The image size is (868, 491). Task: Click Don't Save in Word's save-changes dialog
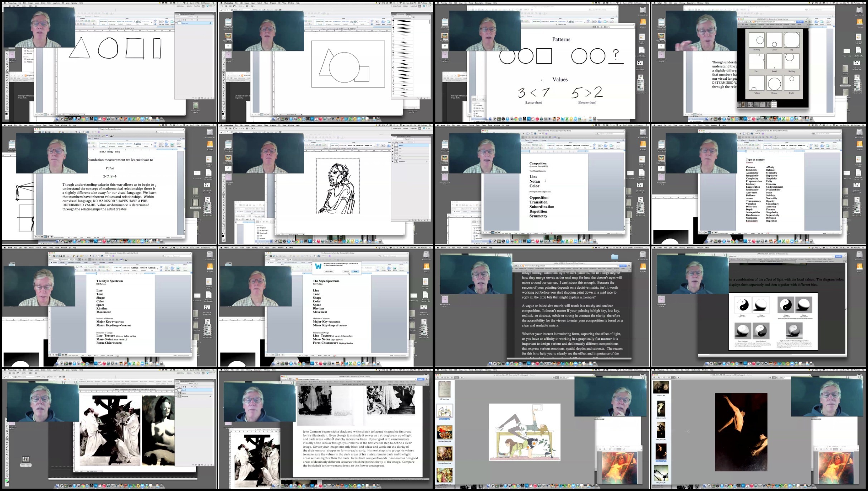click(x=329, y=271)
